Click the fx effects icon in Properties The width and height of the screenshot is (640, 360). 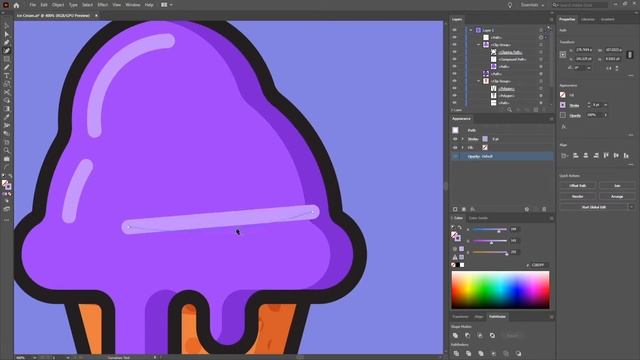pos(563,127)
